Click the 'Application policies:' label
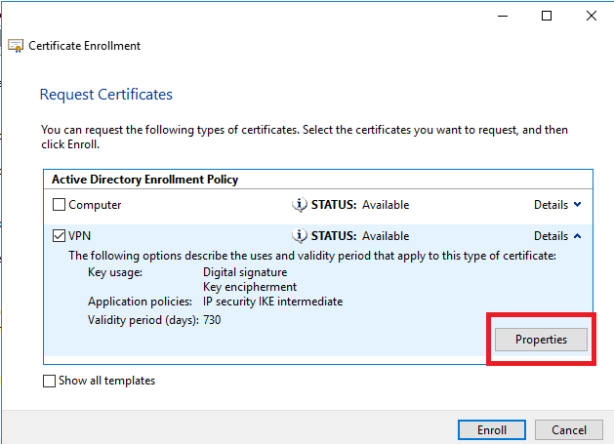The height and width of the screenshot is (444, 614). click(x=140, y=301)
